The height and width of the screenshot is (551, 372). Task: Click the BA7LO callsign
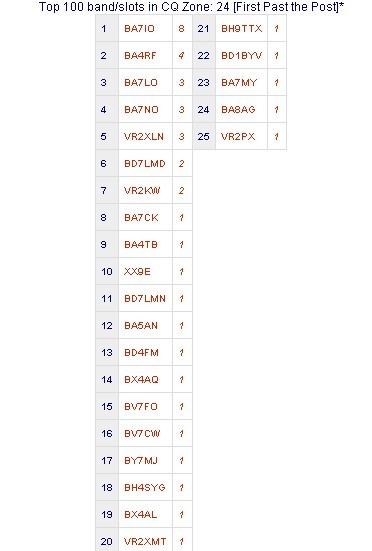pos(141,83)
